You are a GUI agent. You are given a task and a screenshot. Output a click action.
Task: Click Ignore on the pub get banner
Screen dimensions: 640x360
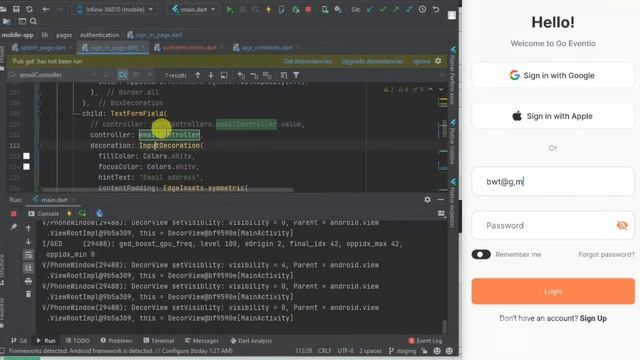(421, 61)
